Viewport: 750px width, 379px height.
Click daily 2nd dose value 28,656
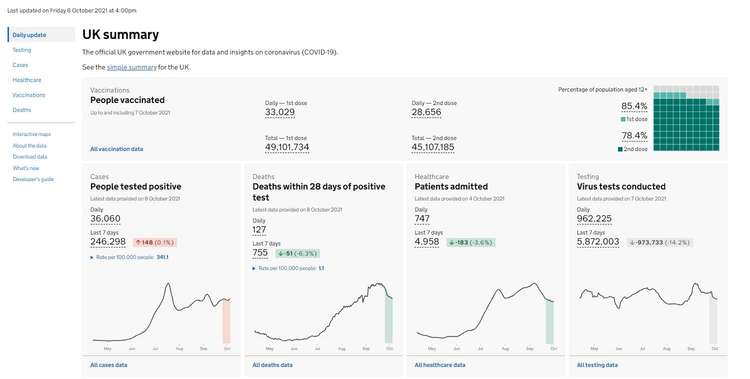(426, 113)
